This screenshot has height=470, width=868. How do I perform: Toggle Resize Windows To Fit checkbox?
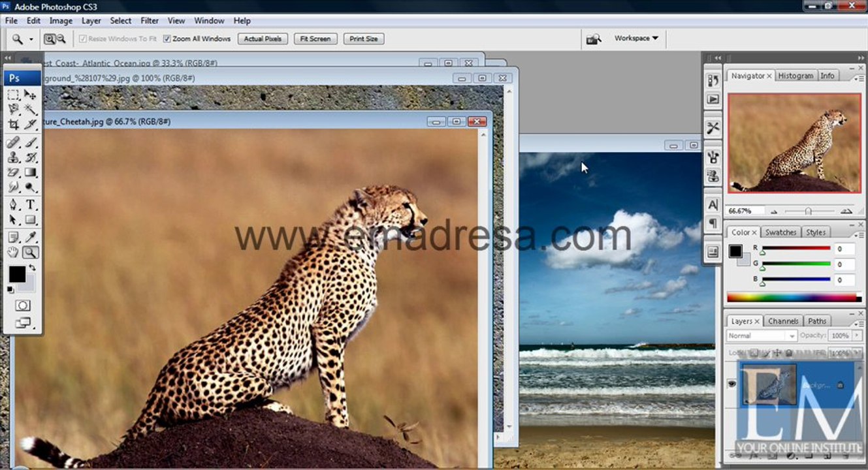coord(83,39)
